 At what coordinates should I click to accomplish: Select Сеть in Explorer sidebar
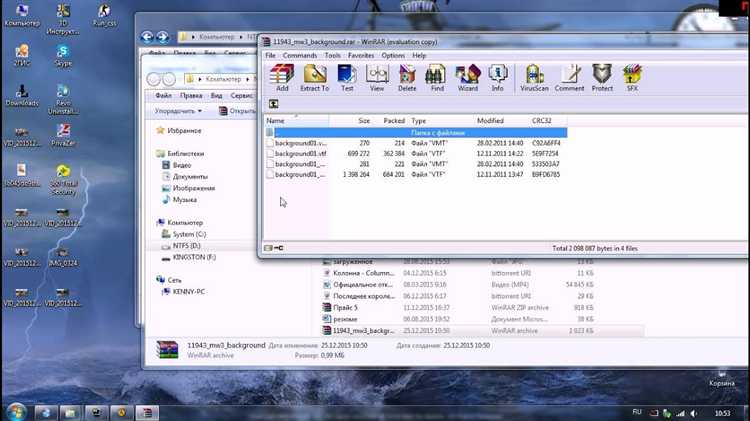174,280
